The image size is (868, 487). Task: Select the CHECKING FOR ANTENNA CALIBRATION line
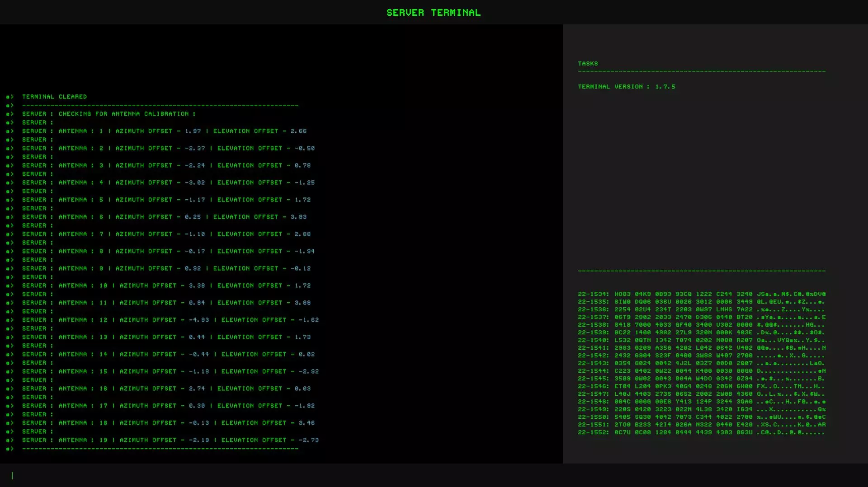108,114
